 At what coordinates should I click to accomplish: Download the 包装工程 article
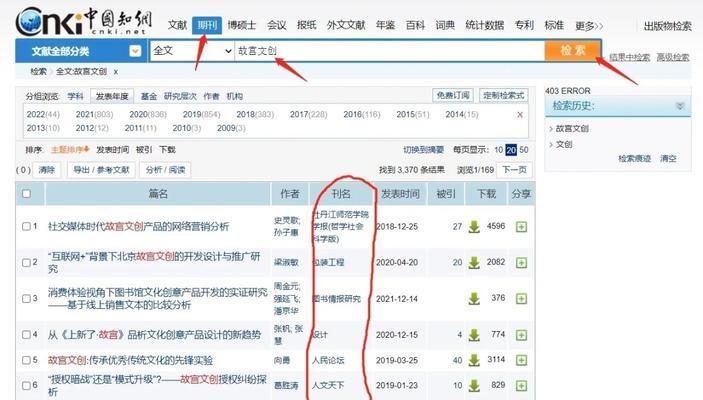click(474, 263)
